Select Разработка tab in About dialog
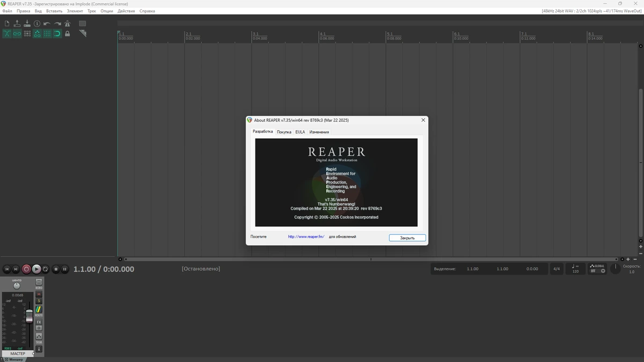Screen dimensions: 644x362 tap(263, 131)
